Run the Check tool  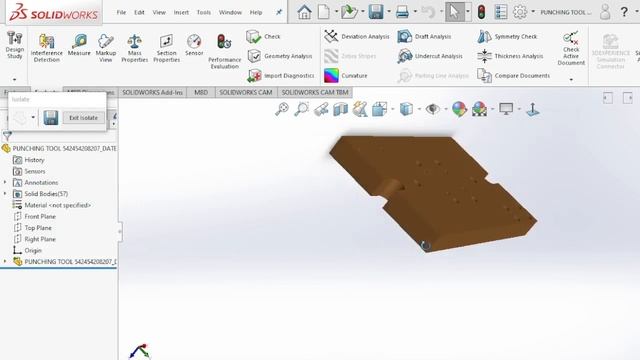263,37
